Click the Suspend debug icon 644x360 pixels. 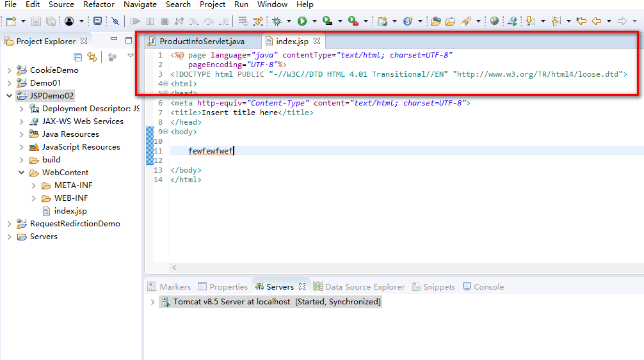click(150, 21)
